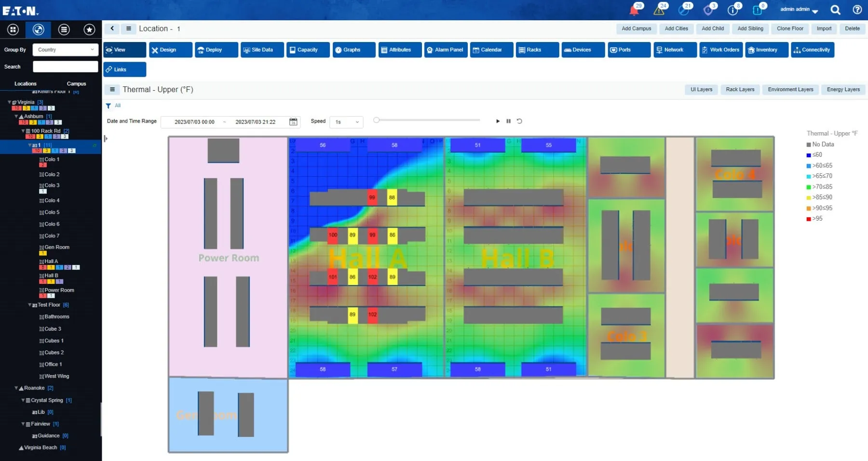Toggle Environment Layers display
The width and height of the screenshot is (868, 461).
point(790,89)
